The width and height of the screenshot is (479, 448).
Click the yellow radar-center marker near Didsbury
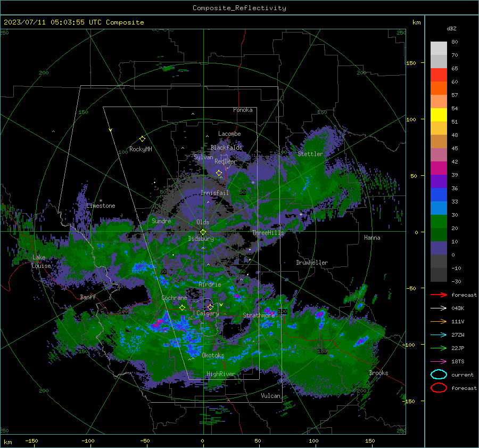[x=203, y=232]
